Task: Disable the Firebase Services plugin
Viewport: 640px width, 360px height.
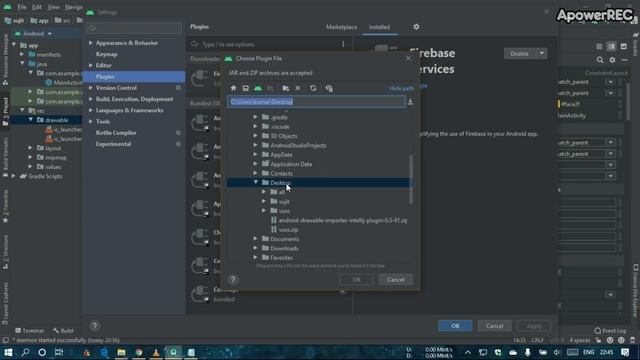Action: (519, 53)
